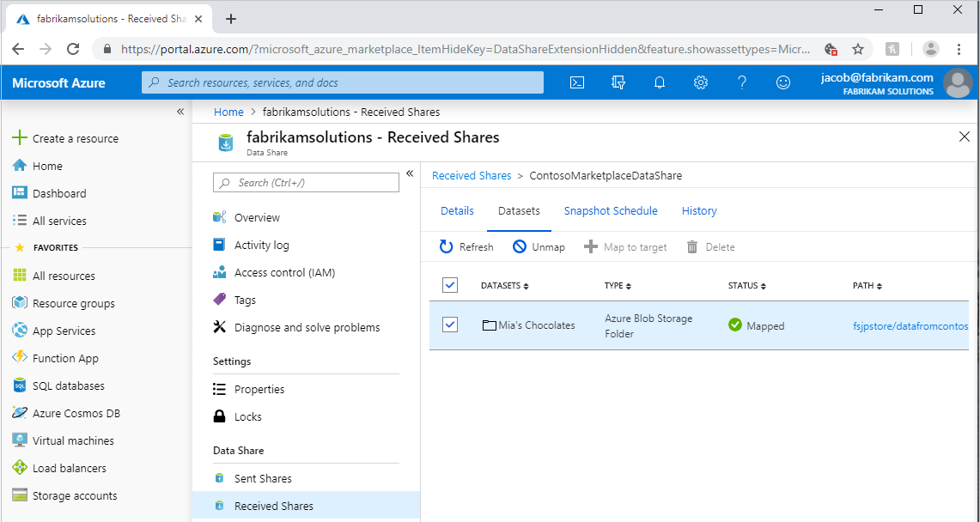This screenshot has width=980, height=522.
Task: Click Unmap in the toolbar
Action: click(539, 247)
